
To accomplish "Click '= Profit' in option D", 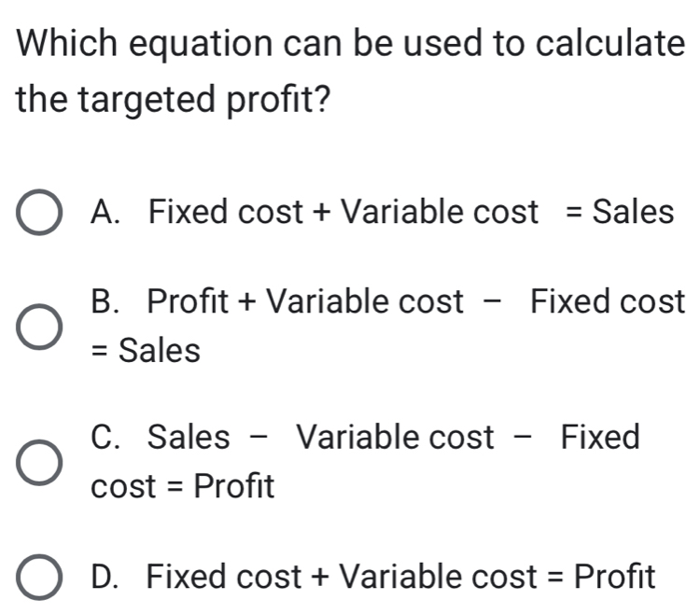I will click(x=604, y=576).
